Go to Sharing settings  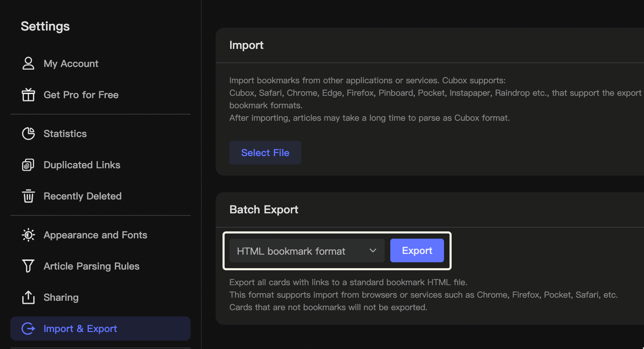point(101,297)
